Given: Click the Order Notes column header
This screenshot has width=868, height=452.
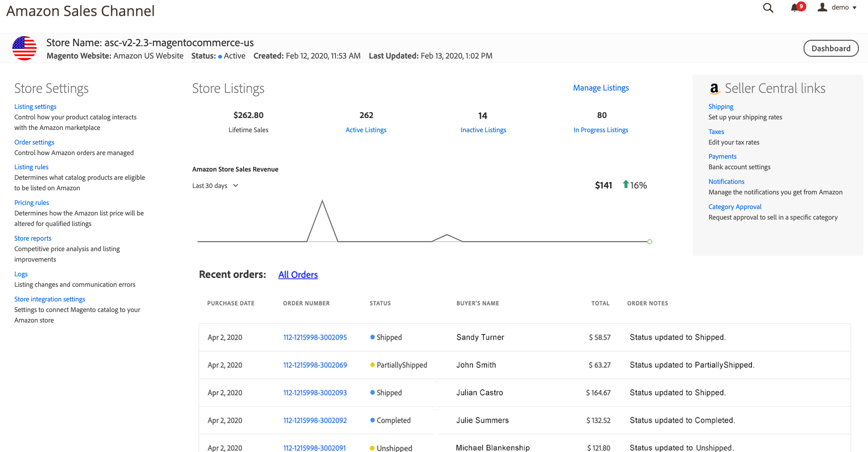Looking at the screenshot, I should click(x=648, y=303).
